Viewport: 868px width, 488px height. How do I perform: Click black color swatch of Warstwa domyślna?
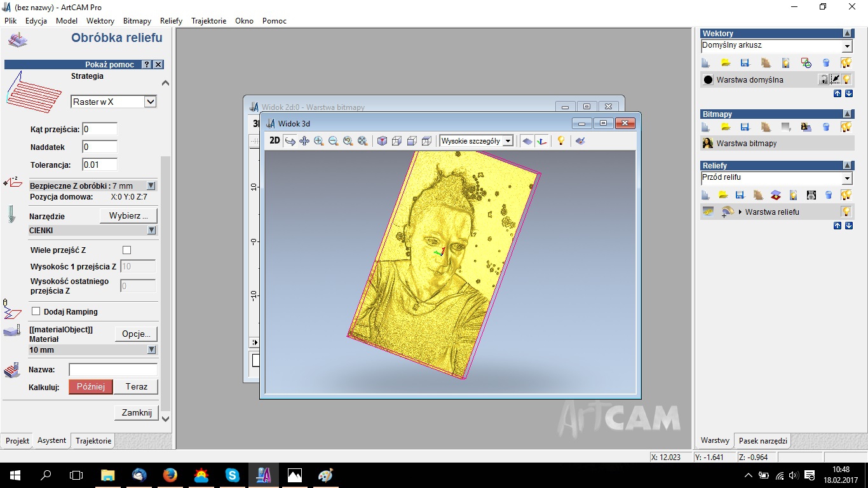[708, 80]
